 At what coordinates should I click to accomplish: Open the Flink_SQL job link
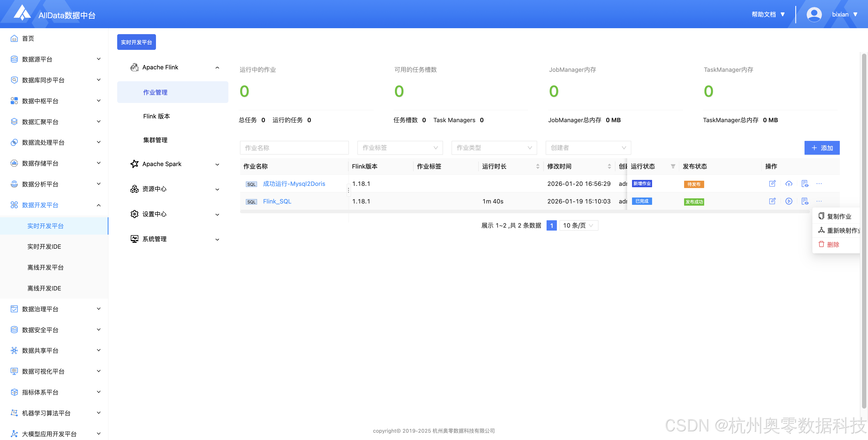(x=277, y=201)
